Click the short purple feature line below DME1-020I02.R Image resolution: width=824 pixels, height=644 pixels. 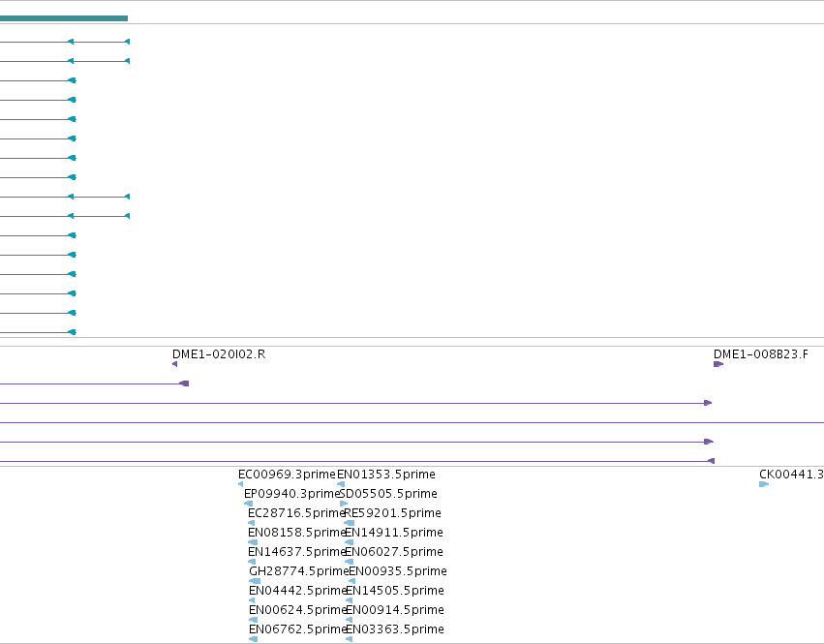click(94, 383)
